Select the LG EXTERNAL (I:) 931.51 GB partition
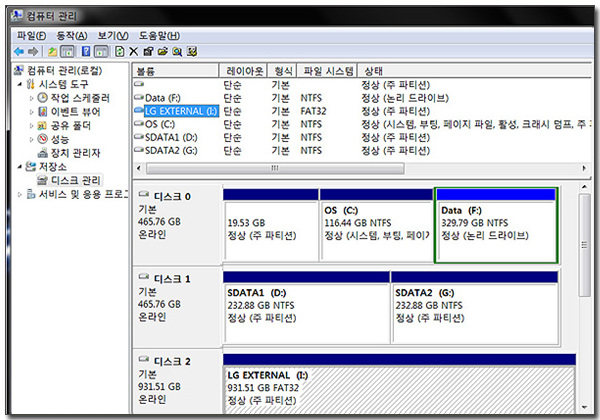The image size is (600, 420). click(x=399, y=384)
